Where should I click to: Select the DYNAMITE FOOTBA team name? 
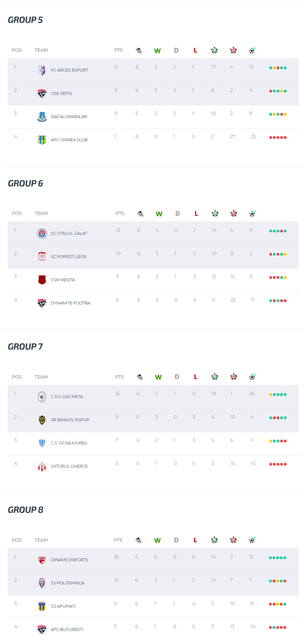pyautogui.click(x=71, y=303)
